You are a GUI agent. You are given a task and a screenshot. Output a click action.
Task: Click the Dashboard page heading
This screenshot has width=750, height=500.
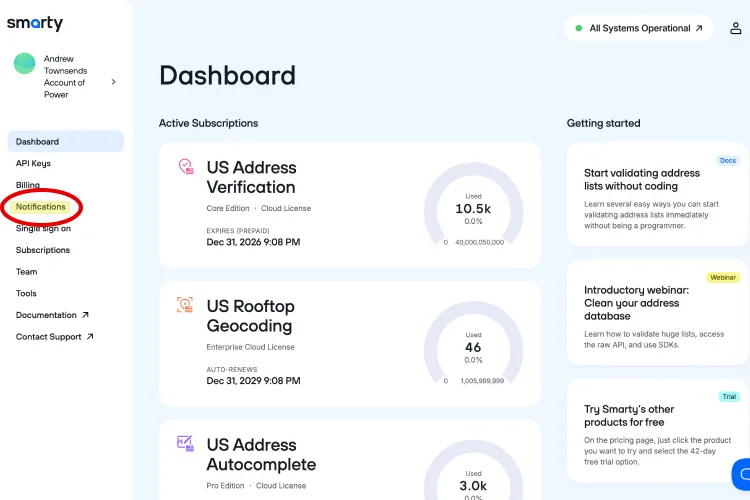[x=228, y=76]
